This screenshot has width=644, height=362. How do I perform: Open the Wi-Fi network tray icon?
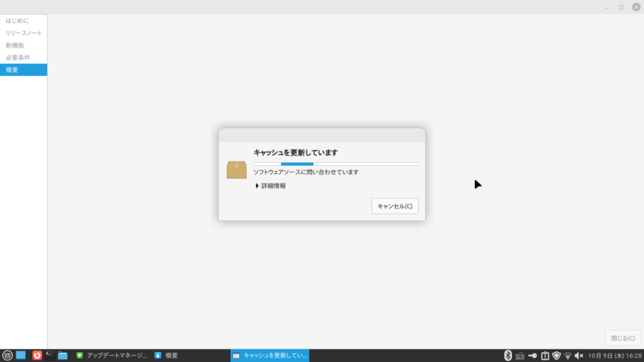568,356
